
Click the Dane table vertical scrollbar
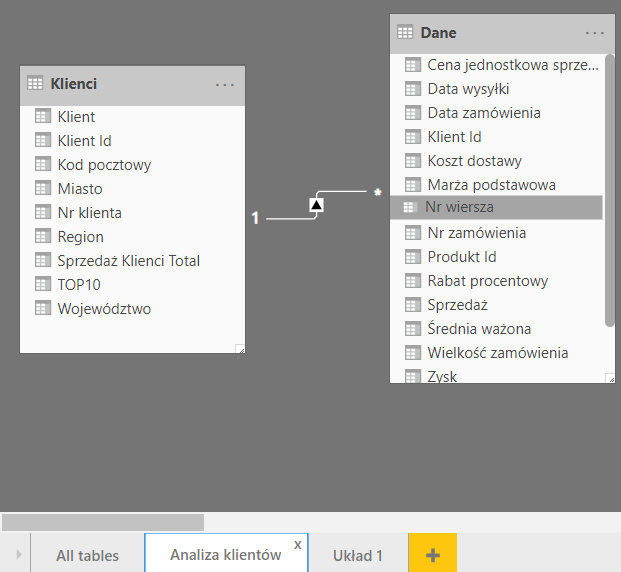tap(610, 190)
